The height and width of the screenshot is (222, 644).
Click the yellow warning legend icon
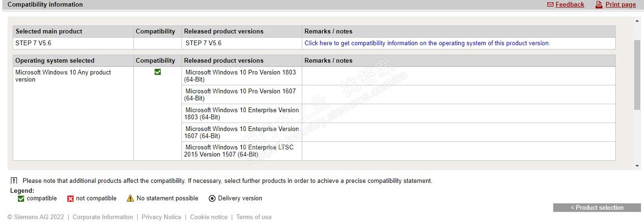[130, 198]
